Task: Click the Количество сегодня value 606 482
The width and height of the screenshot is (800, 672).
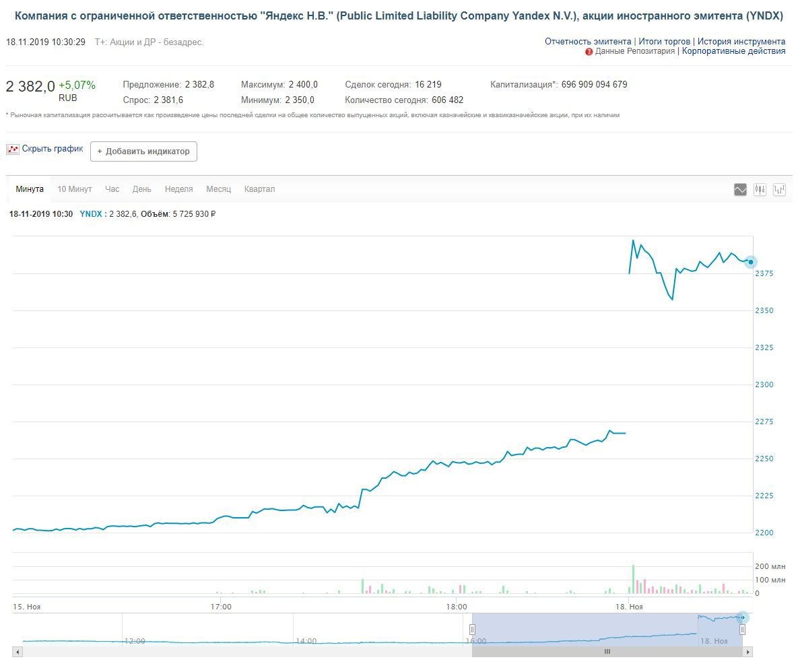Action: [447, 100]
